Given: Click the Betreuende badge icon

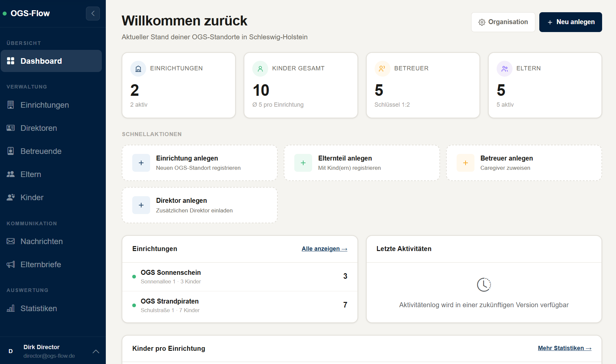Looking at the screenshot, I should 11,151.
